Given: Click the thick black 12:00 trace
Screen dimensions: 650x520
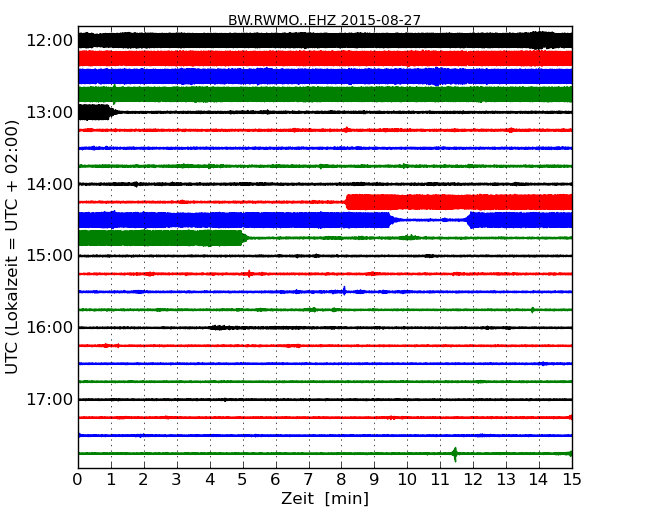Looking at the screenshot, I should point(325,41).
